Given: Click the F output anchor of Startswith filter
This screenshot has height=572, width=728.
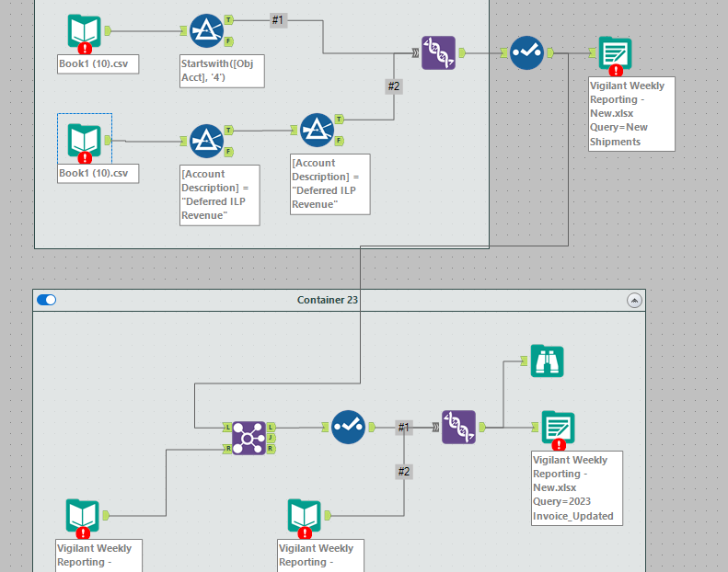Looking at the screenshot, I should pos(229,41).
